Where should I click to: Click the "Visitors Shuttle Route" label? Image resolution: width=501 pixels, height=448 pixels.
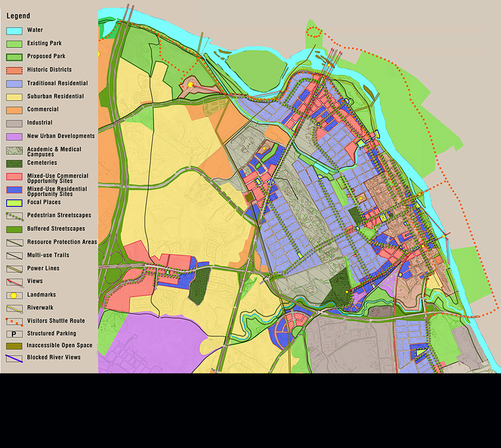[56, 321]
